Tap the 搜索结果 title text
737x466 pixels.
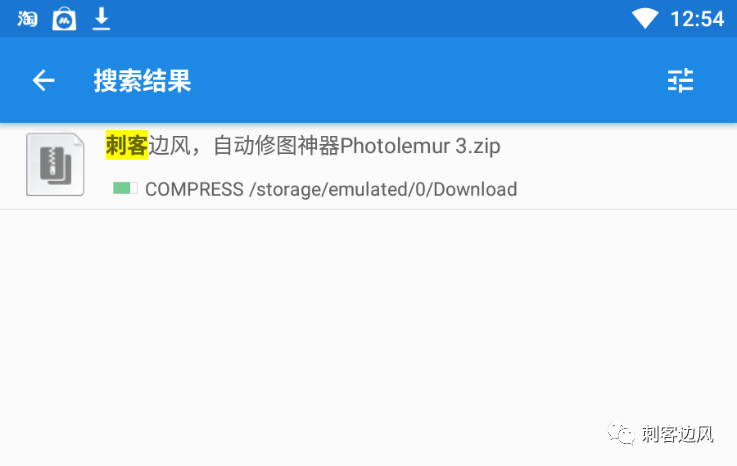coord(142,80)
